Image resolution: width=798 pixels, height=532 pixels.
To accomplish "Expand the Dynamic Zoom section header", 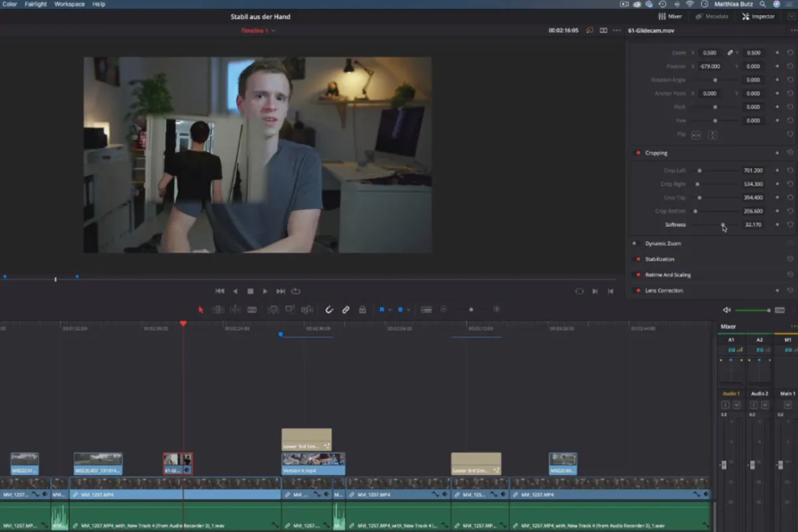I will pyautogui.click(x=663, y=243).
